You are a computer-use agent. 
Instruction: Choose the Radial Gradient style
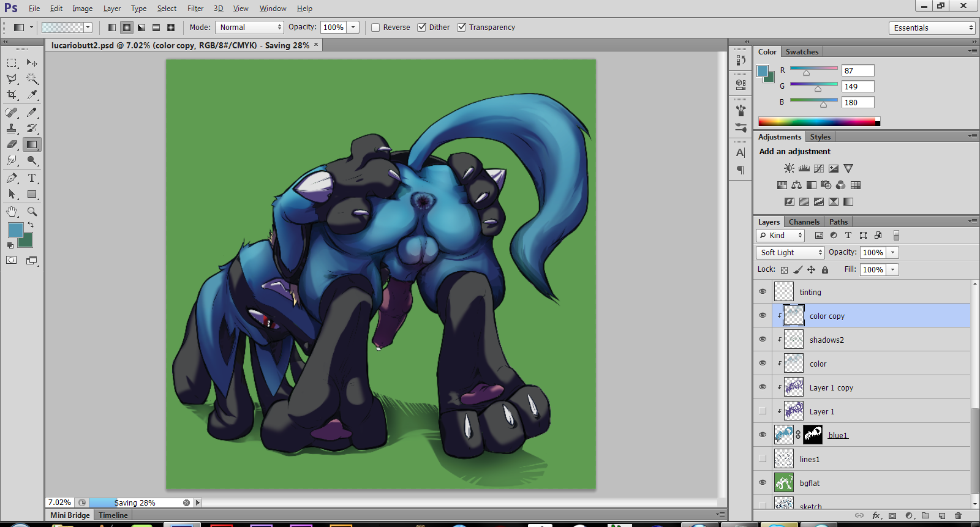(x=127, y=28)
